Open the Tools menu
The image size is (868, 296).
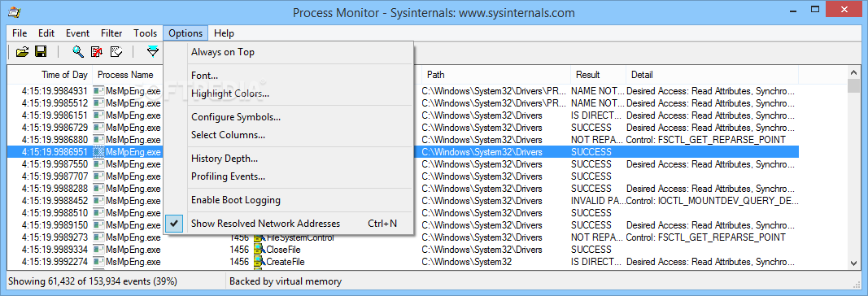145,33
